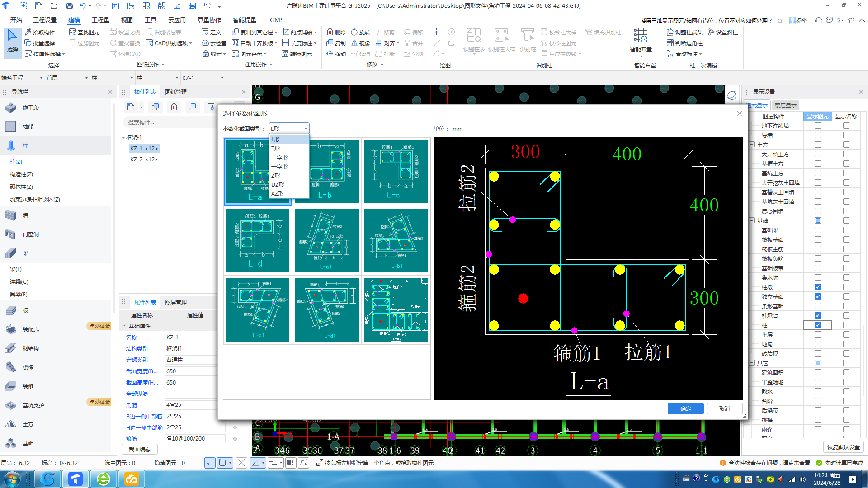Screen dimensions: 868x488
Task: Open the 梁 category in navigation bar
Action: (x=56, y=253)
